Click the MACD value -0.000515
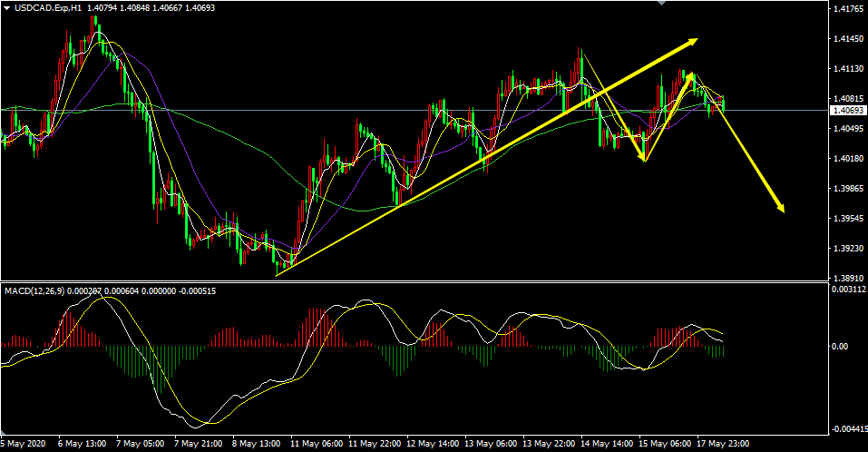The width and height of the screenshot is (868, 452). click(198, 291)
